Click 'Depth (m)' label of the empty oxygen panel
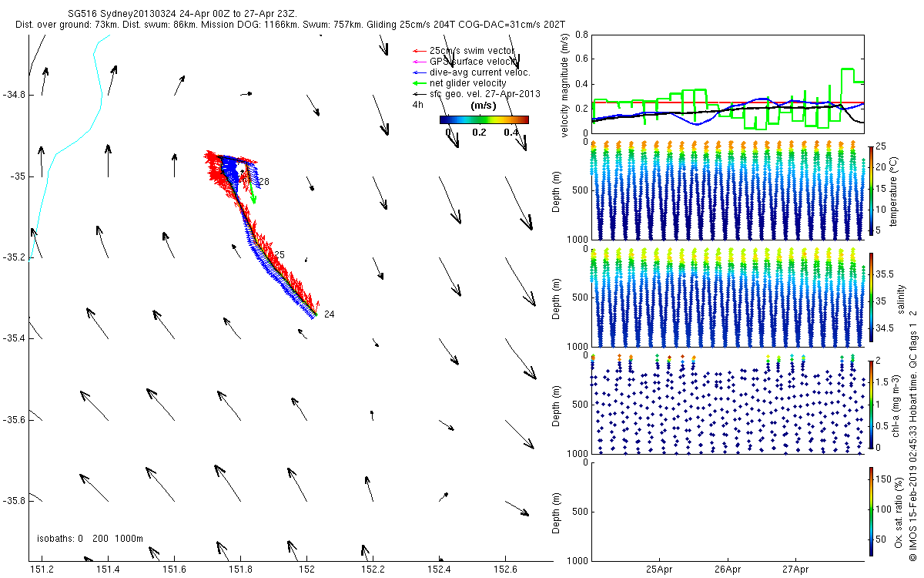The width and height of the screenshot is (924, 578). [557, 512]
